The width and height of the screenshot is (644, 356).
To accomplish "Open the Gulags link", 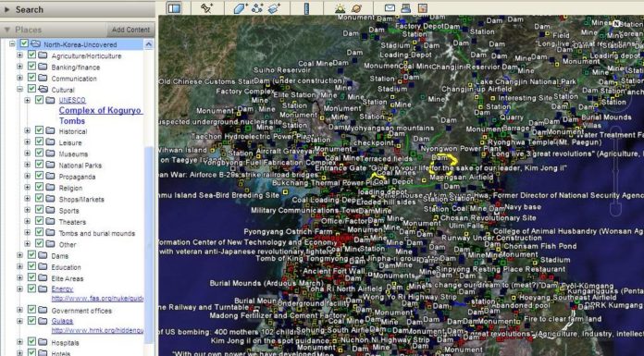I will point(62,321).
